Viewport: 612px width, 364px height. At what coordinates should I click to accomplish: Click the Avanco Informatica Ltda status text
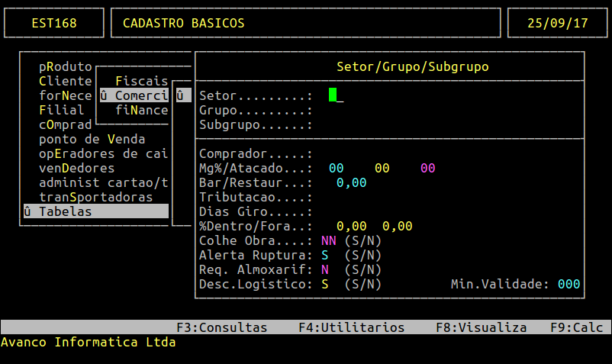pos(89,342)
